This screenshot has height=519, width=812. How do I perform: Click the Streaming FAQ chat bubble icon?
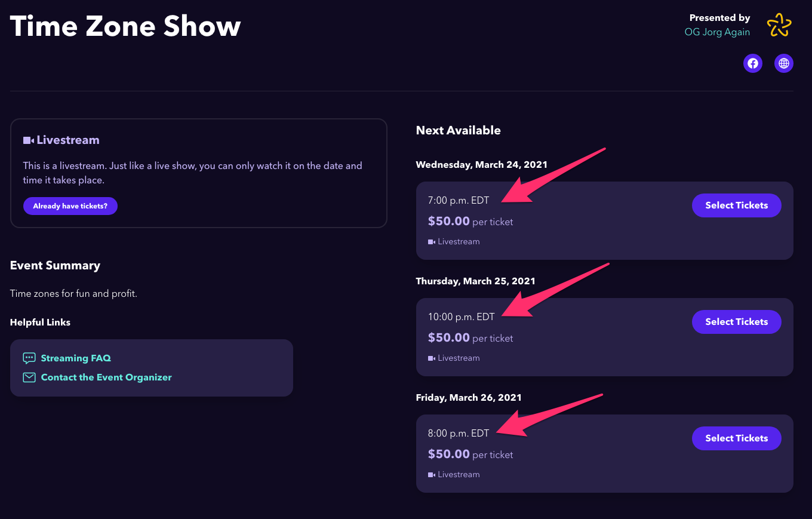tap(29, 358)
